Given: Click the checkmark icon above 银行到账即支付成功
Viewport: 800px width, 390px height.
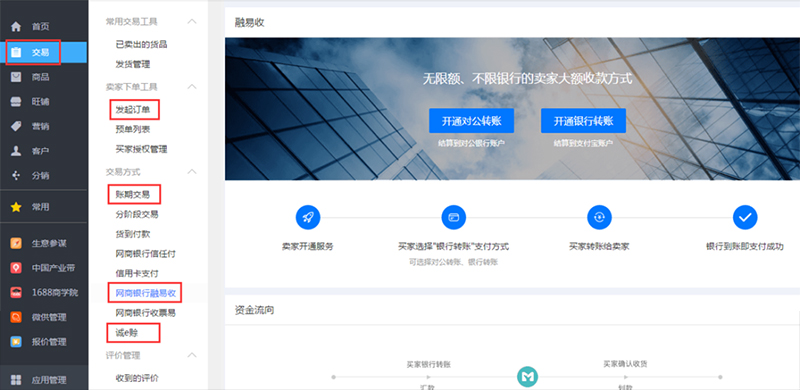Looking at the screenshot, I should click(x=745, y=217).
